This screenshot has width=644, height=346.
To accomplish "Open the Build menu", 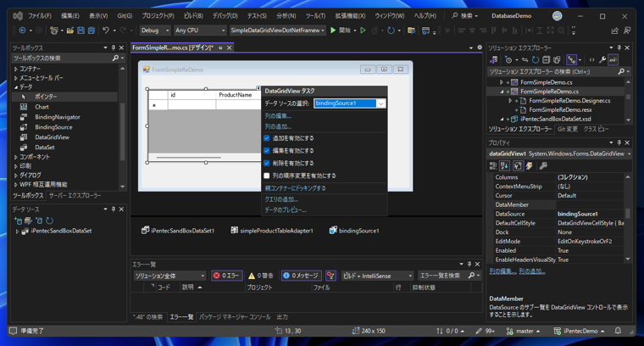I will [x=193, y=16].
